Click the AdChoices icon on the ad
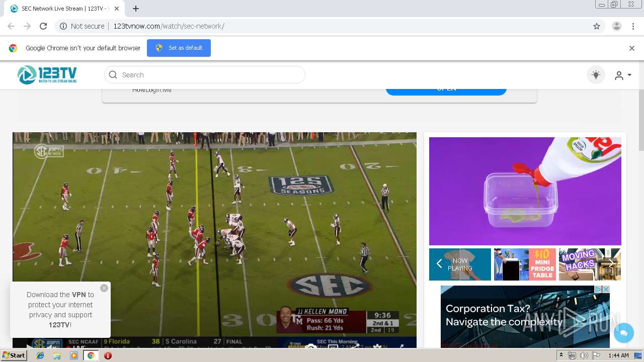The width and height of the screenshot is (644, 362). coord(599,289)
